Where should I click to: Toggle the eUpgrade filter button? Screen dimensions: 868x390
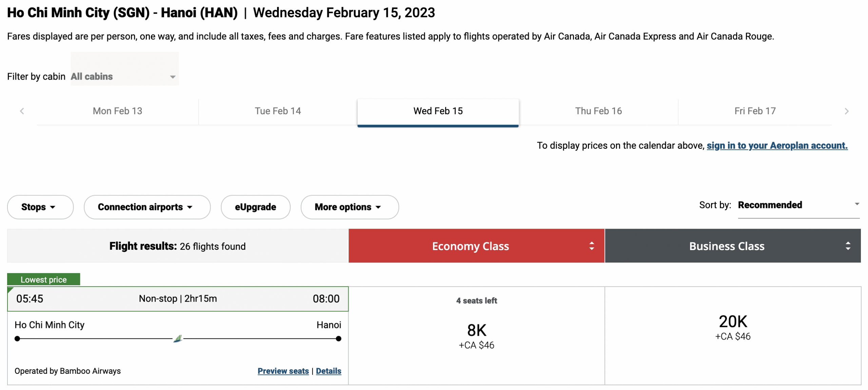point(255,207)
